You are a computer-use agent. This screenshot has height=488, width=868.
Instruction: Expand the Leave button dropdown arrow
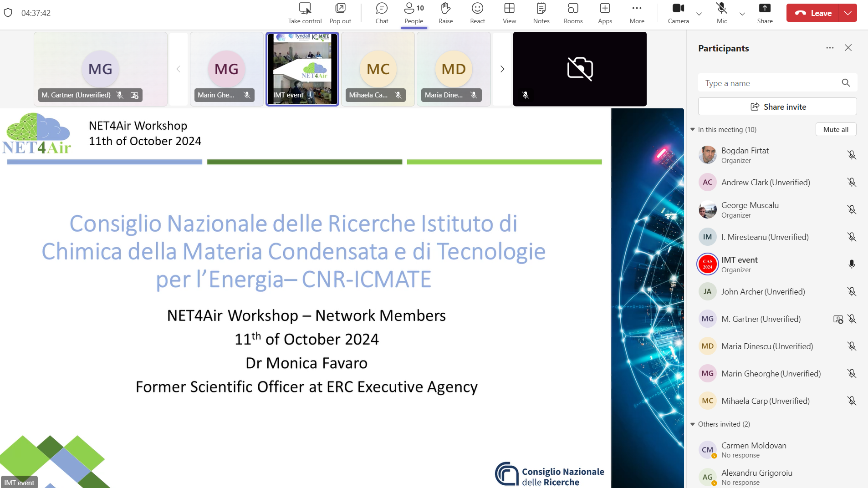(848, 13)
